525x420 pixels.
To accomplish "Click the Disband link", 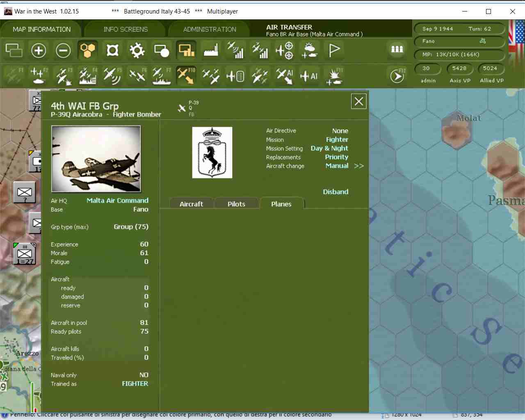I will click(336, 192).
